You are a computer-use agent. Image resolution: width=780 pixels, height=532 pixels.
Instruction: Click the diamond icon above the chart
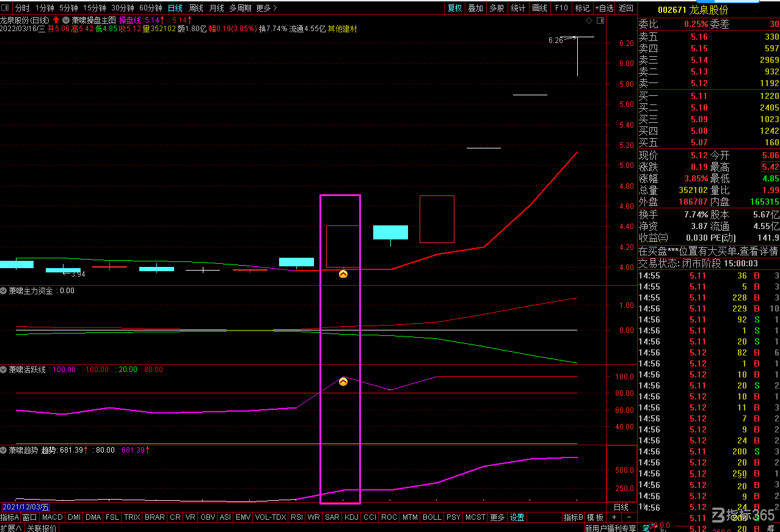click(589, 20)
